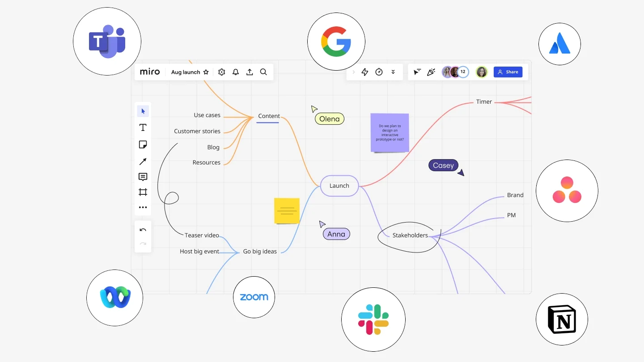Click the Use cases node
This screenshot has height=362, width=644.
tap(207, 115)
